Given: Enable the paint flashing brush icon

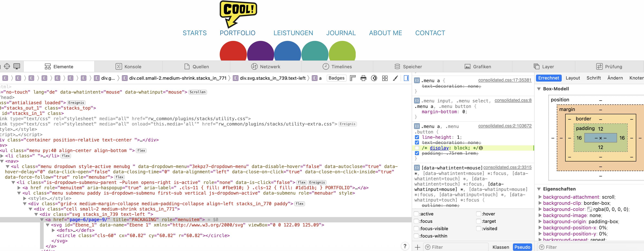Looking at the screenshot, I should pos(395,78).
